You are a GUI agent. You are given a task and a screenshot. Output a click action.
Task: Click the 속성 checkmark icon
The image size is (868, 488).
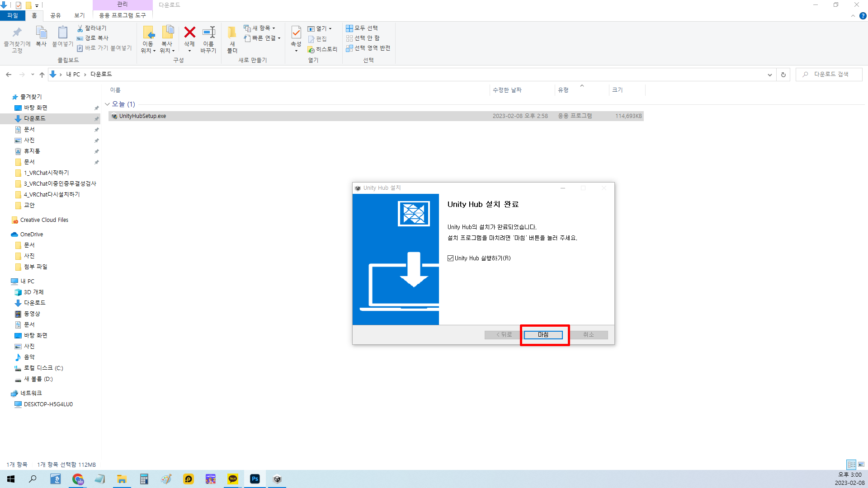click(296, 33)
